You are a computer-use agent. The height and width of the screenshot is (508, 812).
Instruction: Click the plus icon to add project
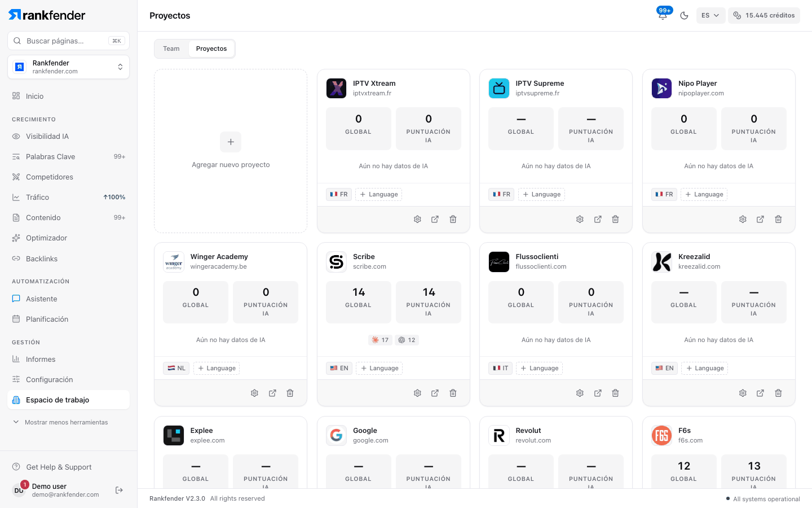click(231, 142)
